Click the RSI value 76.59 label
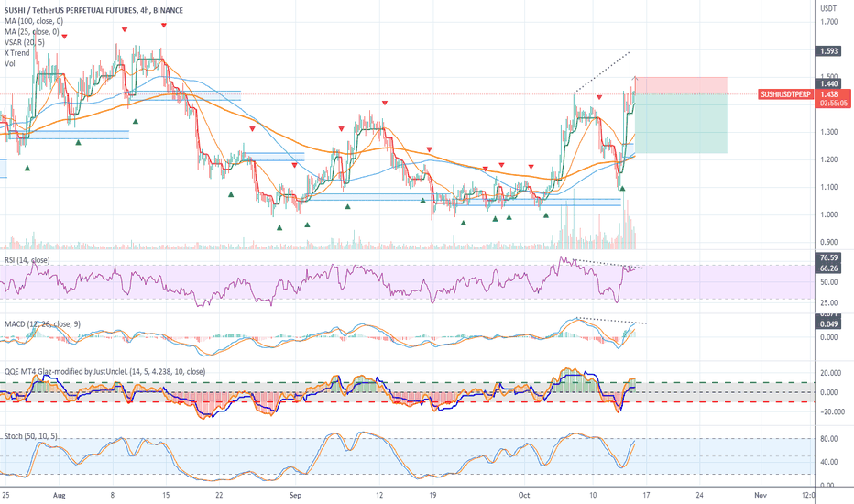This screenshot has height=504, width=854. [x=828, y=257]
